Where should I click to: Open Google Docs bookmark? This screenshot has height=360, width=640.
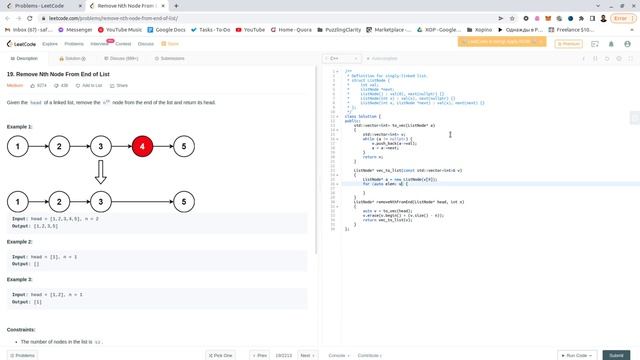[x=167, y=30]
